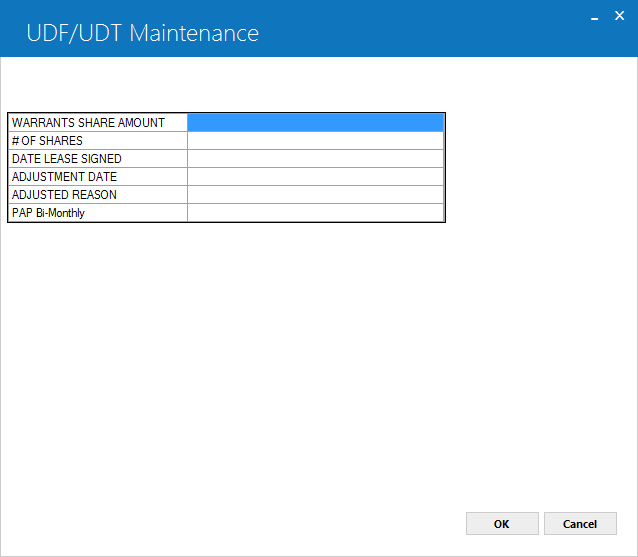This screenshot has height=557, width=638.
Task: Click the PAP Bi-Monthly label cell
Action: (98, 213)
